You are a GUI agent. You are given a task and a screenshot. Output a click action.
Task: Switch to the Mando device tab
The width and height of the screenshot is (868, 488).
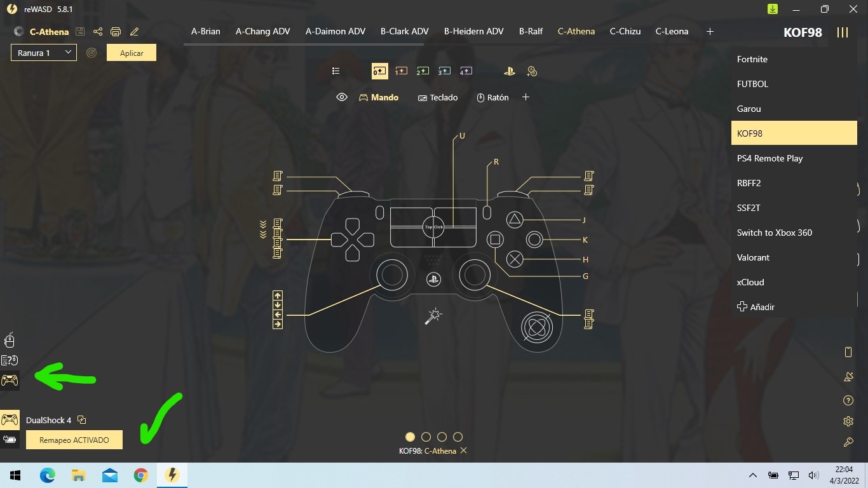[x=379, y=97]
